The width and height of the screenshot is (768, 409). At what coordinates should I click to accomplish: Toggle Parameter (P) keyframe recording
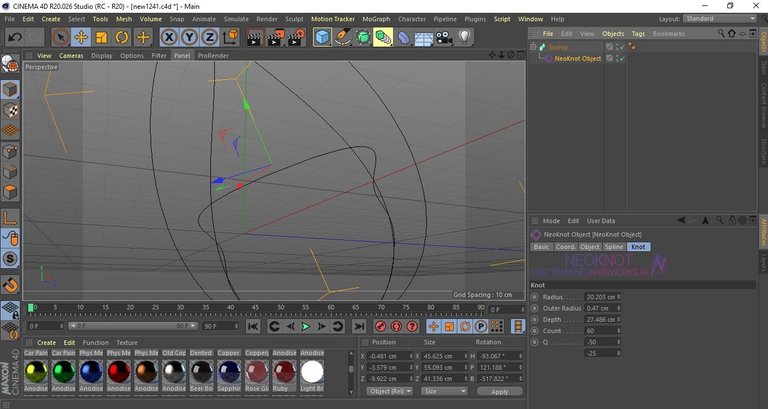[x=481, y=326]
